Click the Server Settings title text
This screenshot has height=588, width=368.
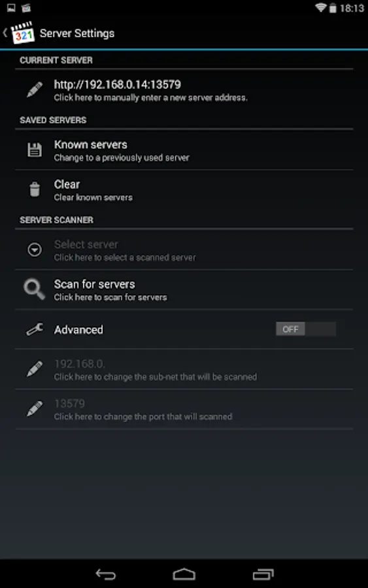[x=77, y=33]
